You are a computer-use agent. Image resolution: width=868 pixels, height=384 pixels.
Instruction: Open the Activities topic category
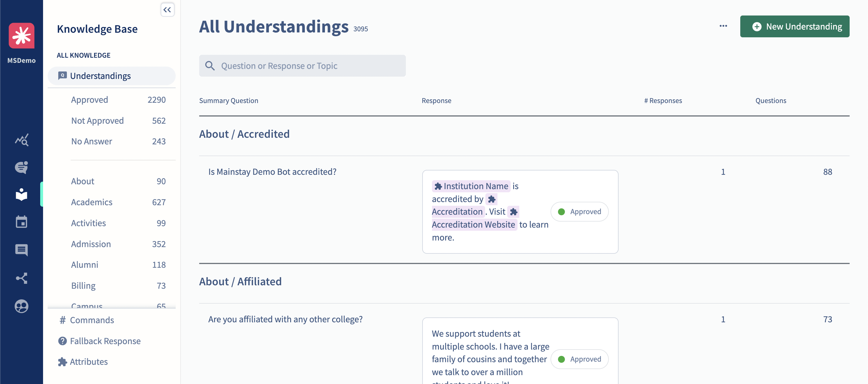tap(118, 223)
